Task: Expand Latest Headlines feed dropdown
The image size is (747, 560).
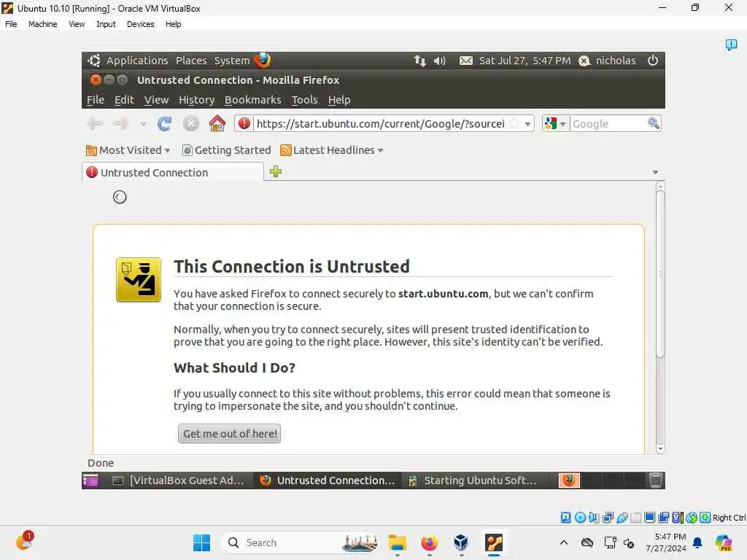Action: pyautogui.click(x=332, y=150)
